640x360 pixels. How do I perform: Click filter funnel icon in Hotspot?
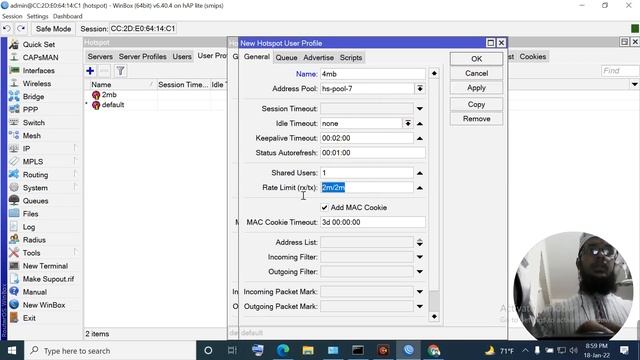120,71
